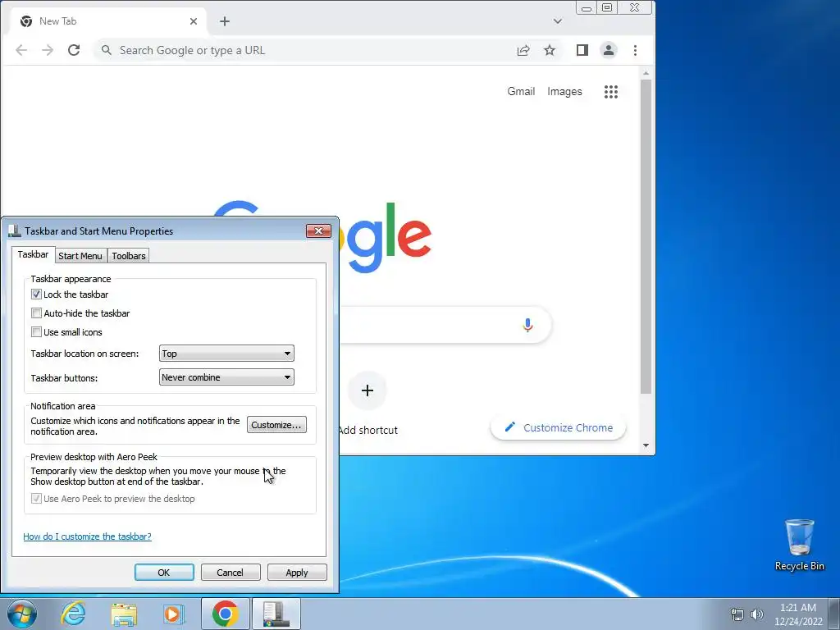Click the taskbar clock
The image size is (840, 630).
point(798,614)
